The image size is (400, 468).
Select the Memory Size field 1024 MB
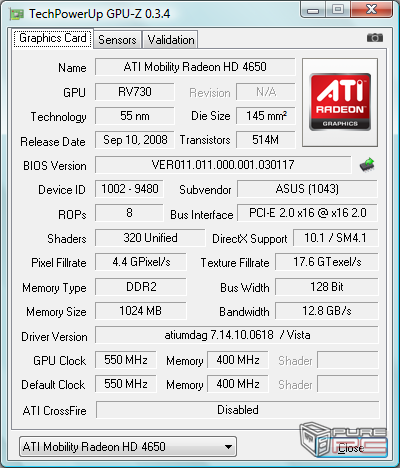(x=141, y=311)
